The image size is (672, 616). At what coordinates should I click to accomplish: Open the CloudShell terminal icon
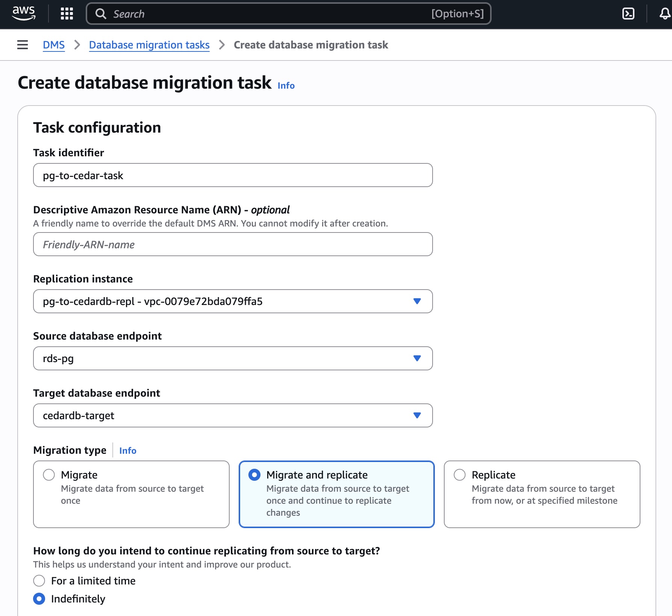pos(628,14)
